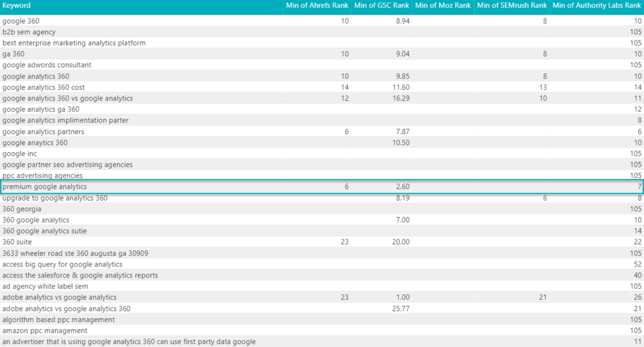Sort by the Keyword column header

click(17, 5)
